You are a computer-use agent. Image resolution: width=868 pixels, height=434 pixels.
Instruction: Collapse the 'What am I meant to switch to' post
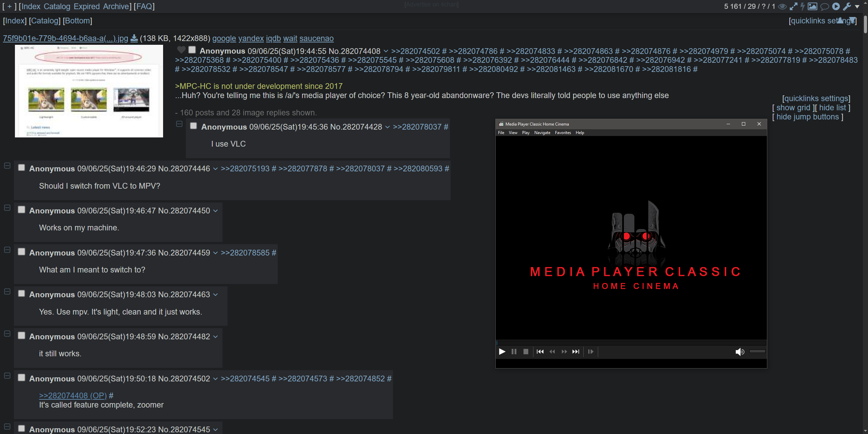(7, 250)
